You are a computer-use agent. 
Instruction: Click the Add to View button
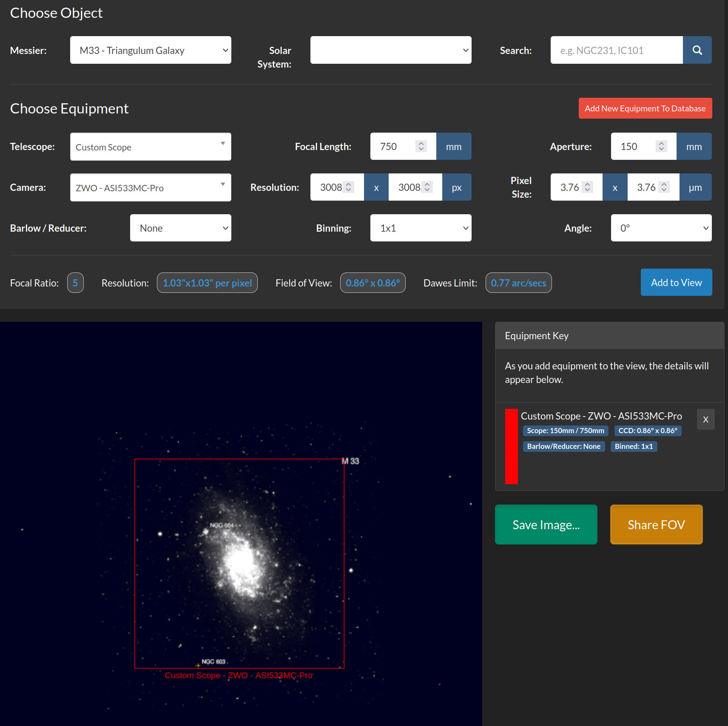click(x=676, y=282)
